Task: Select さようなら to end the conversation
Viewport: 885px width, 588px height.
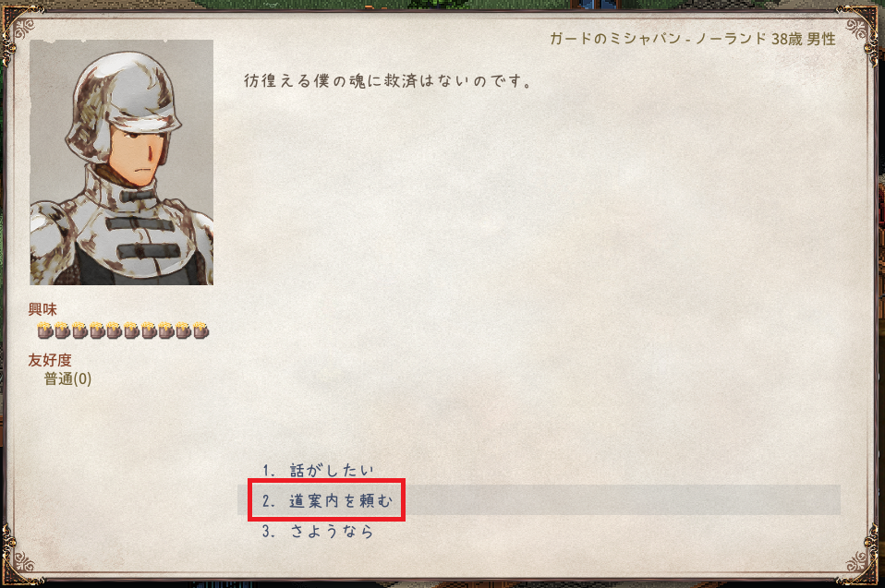Action: coord(539,531)
